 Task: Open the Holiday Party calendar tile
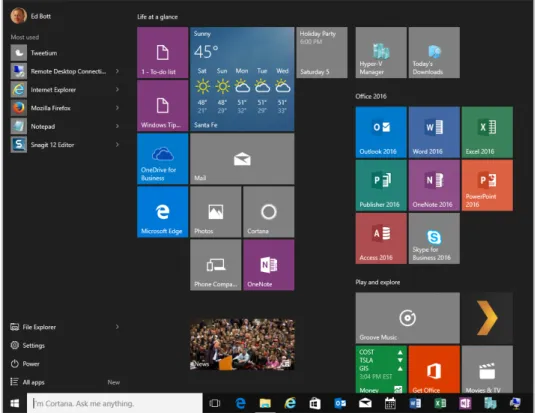pos(322,52)
